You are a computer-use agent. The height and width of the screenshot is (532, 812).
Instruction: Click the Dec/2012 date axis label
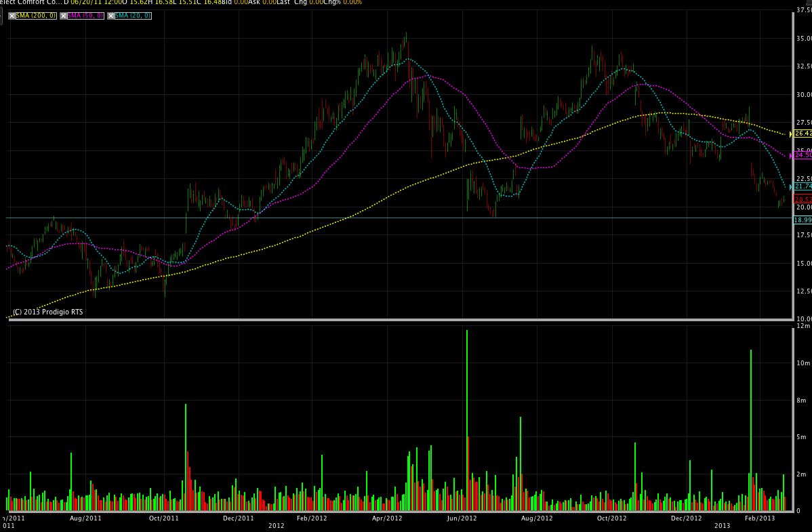(686, 518)
